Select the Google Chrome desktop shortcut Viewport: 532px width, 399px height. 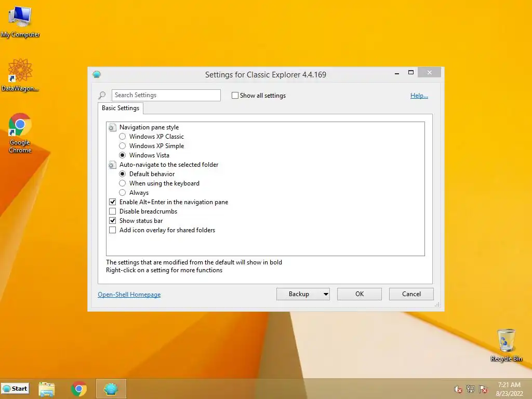[20, 133]
